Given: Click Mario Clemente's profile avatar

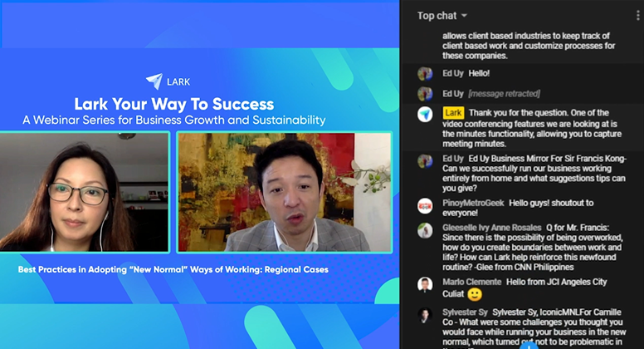Looking at the screenshot, I should click(x=425, y=284).
